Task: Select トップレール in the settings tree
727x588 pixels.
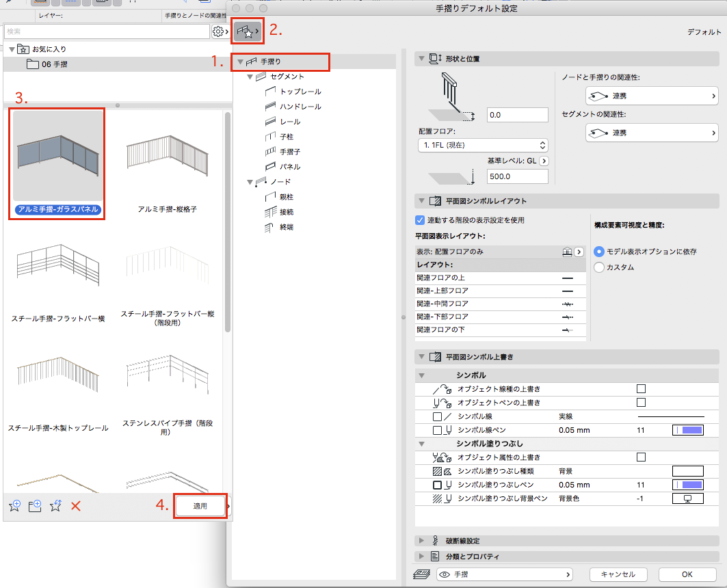Action: 300,92
